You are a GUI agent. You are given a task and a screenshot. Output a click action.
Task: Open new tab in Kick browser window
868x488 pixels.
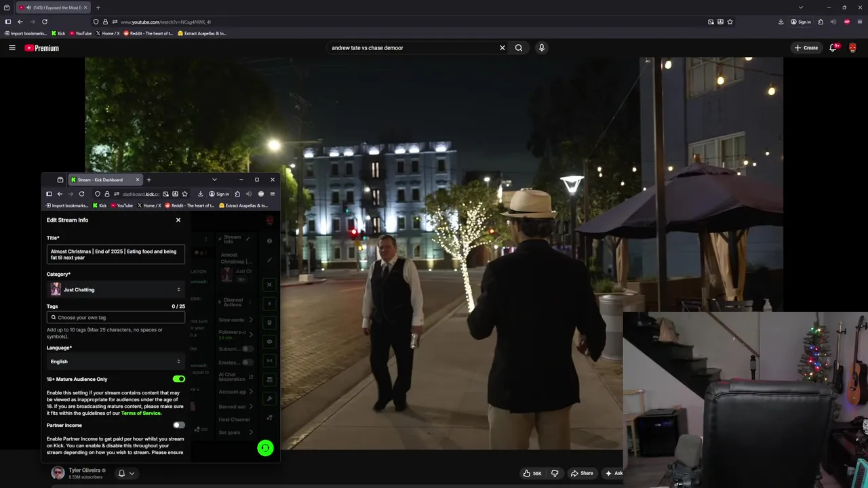point(149,180)
